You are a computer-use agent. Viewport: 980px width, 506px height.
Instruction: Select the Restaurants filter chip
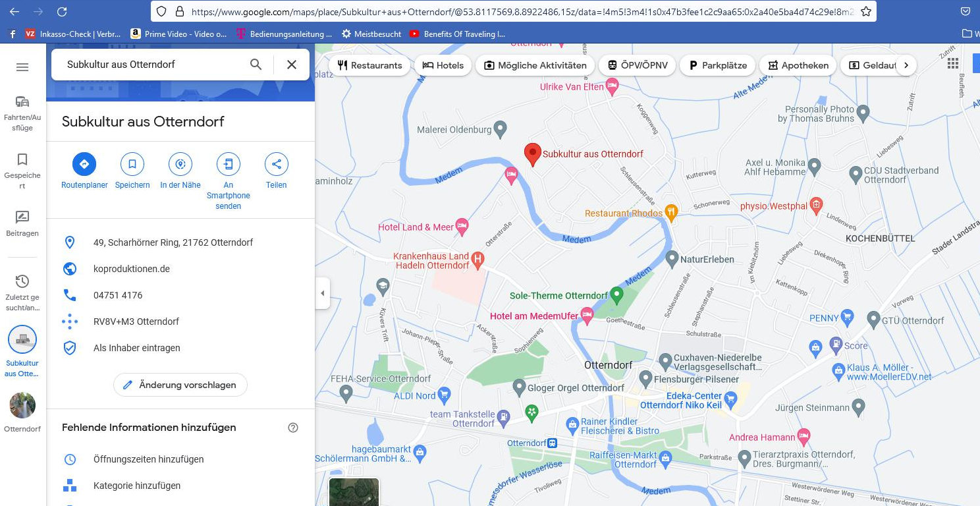(369, 65)
